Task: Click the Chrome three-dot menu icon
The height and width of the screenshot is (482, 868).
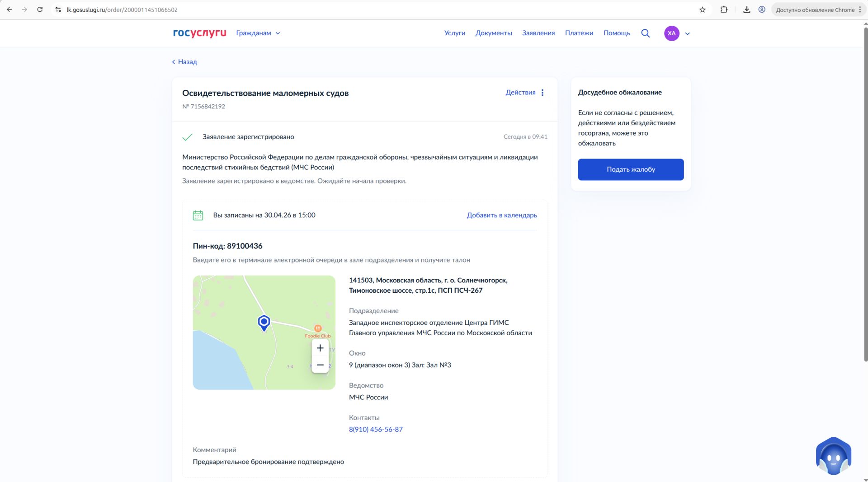Action: point(860,9)
